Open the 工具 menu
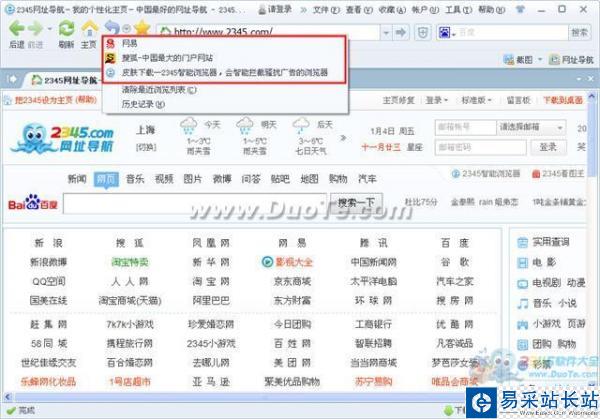Screen dimensions: 600x419 pos(458,10)
